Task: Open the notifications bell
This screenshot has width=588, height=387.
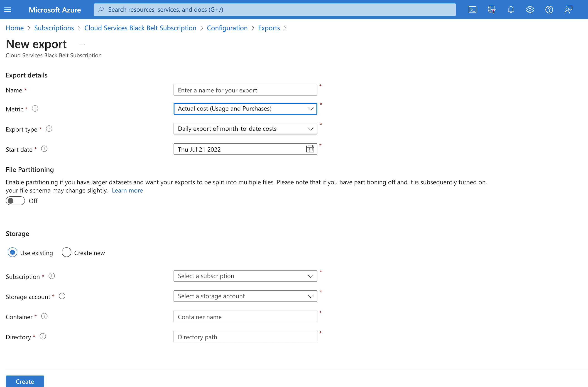Action: (x=511, y=10)
